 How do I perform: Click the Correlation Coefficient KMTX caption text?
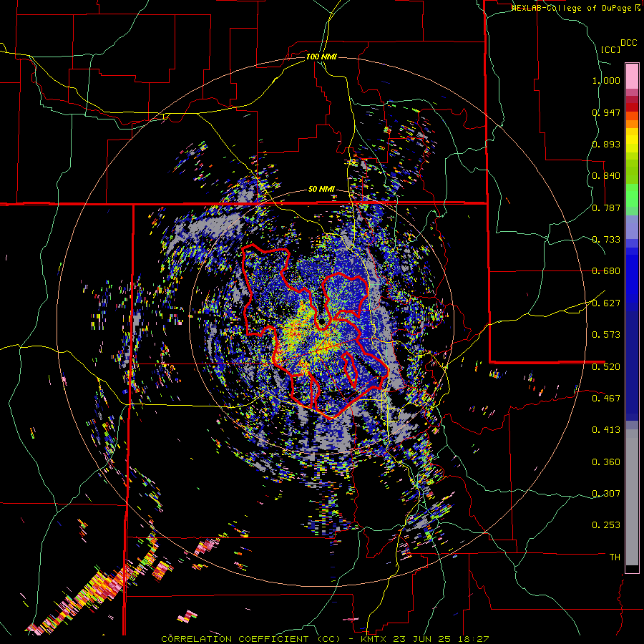pyautogui.click(x=326, y=639)
